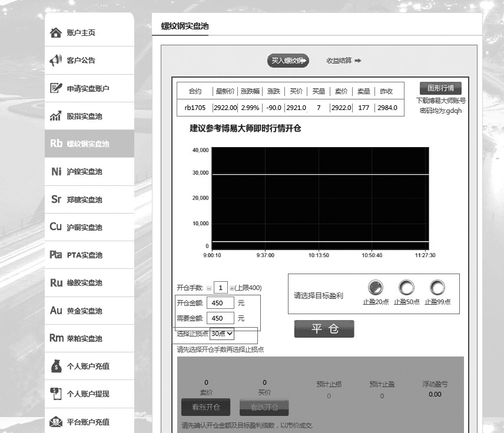Click the 股指实盘池 chart icon
This screenshot has width=504, height=433.
click(55, 116)
